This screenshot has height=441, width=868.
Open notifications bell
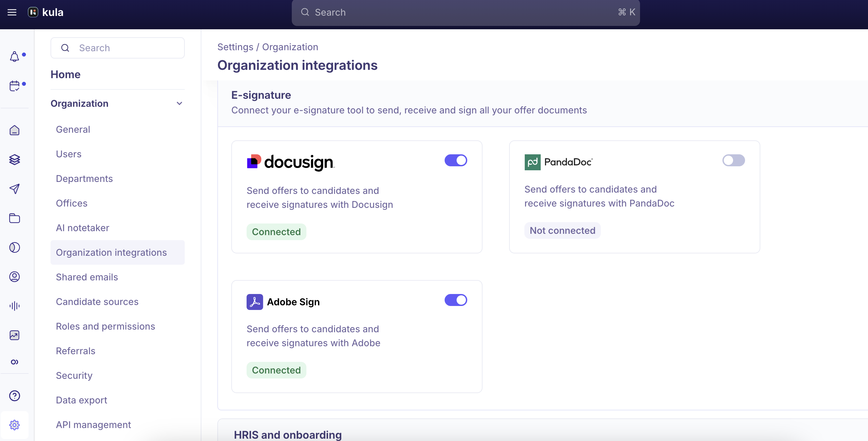15,56
